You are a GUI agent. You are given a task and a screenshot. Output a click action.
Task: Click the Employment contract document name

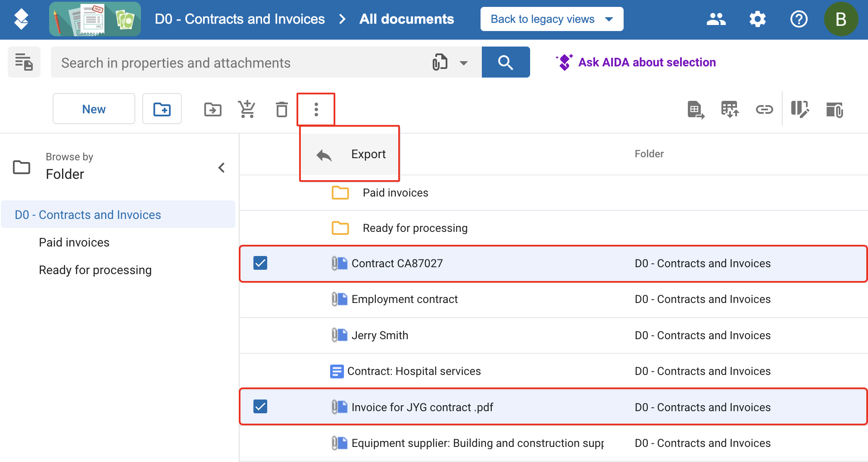tap(405, 299)
